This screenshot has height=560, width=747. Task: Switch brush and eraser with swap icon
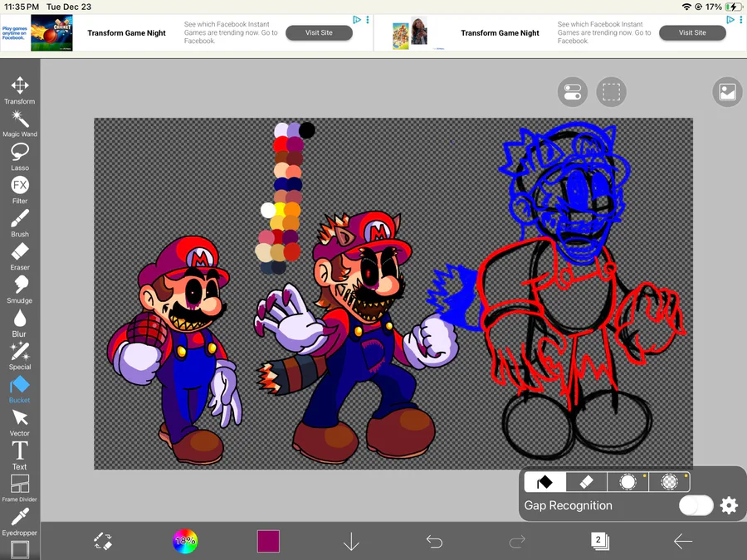[102, 542]
